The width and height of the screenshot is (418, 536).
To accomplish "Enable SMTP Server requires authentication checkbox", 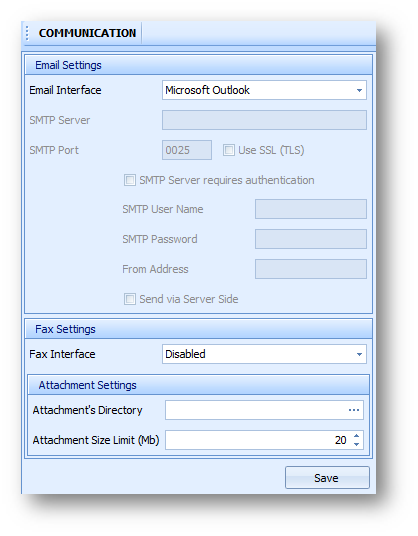I will (x=130, y=180).
